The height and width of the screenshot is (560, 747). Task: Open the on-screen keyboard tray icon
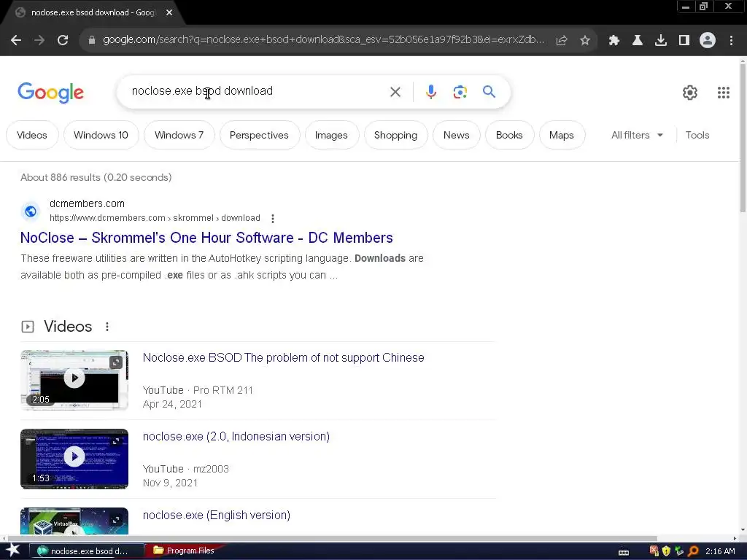pyautogui.click(x=623, y=552)
